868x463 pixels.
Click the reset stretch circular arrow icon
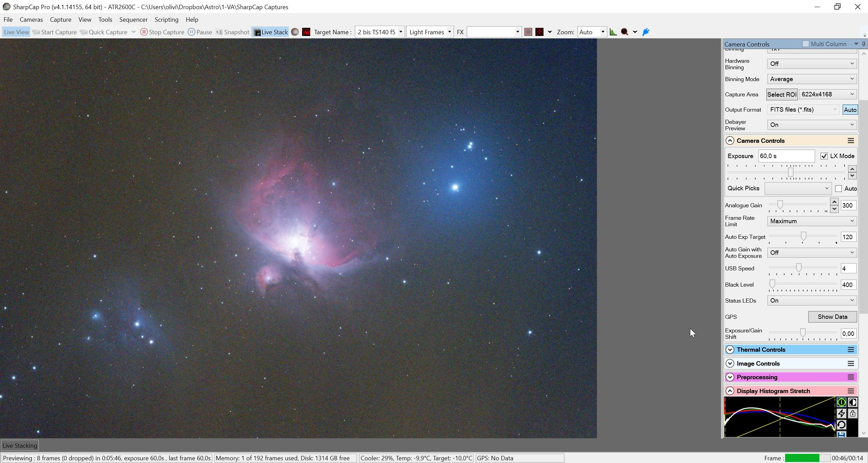(841, 425)
